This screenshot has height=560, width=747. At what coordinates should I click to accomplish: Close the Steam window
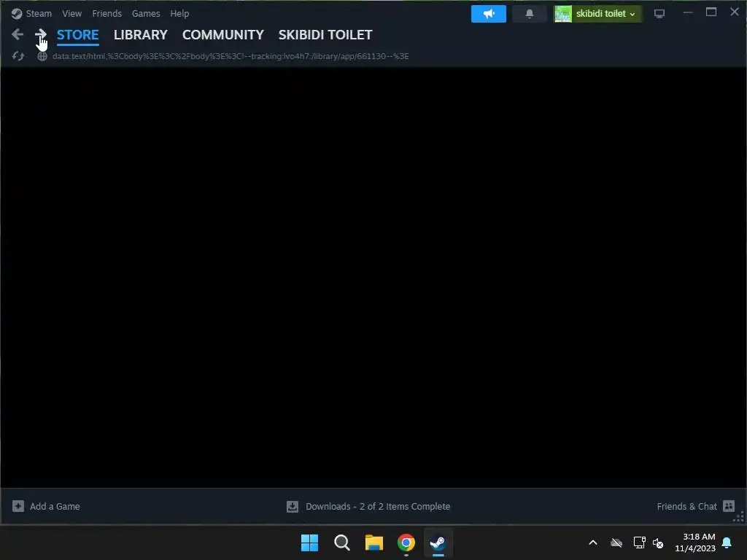click(x=734, y=12)
